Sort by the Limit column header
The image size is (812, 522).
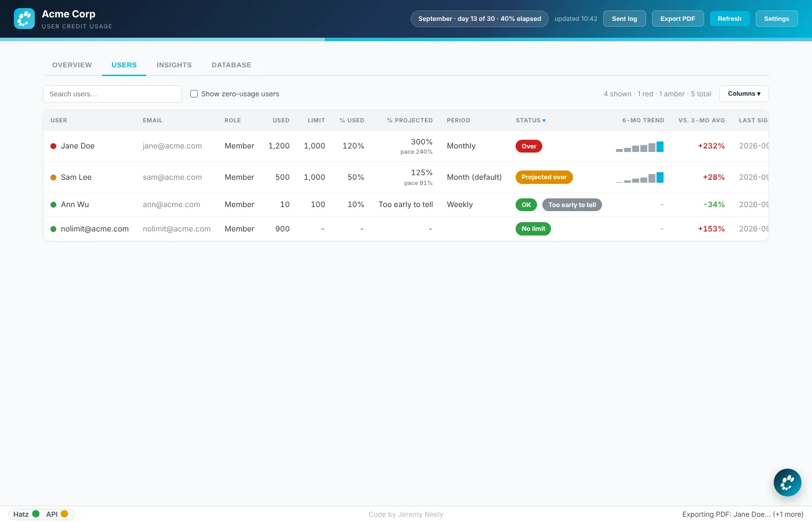[316, 121]
